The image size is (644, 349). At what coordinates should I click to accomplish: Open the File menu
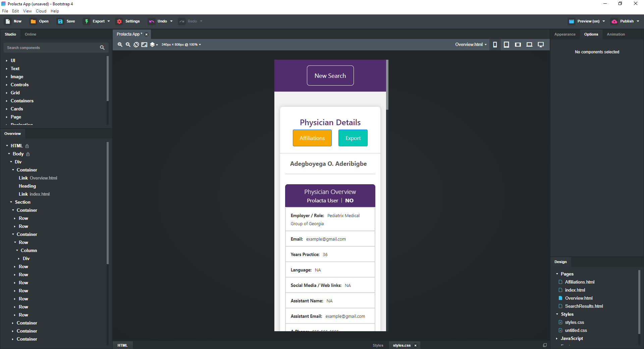(5, 11)
